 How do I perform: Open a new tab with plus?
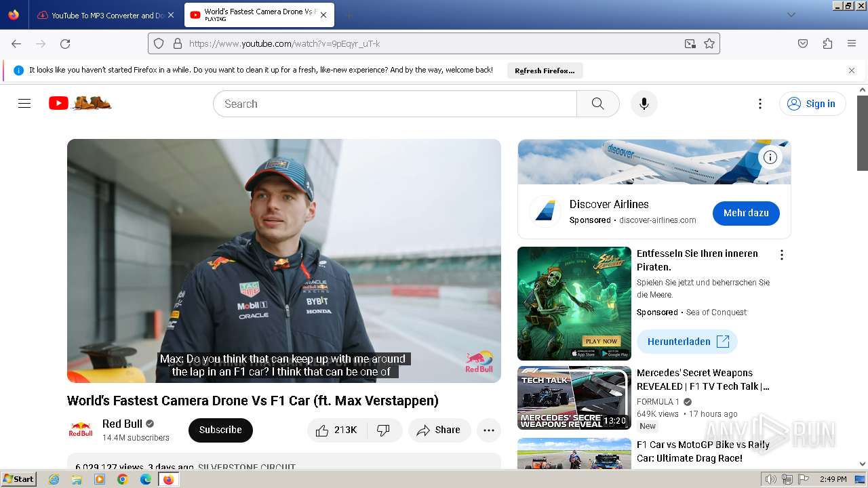coord(349,15)
